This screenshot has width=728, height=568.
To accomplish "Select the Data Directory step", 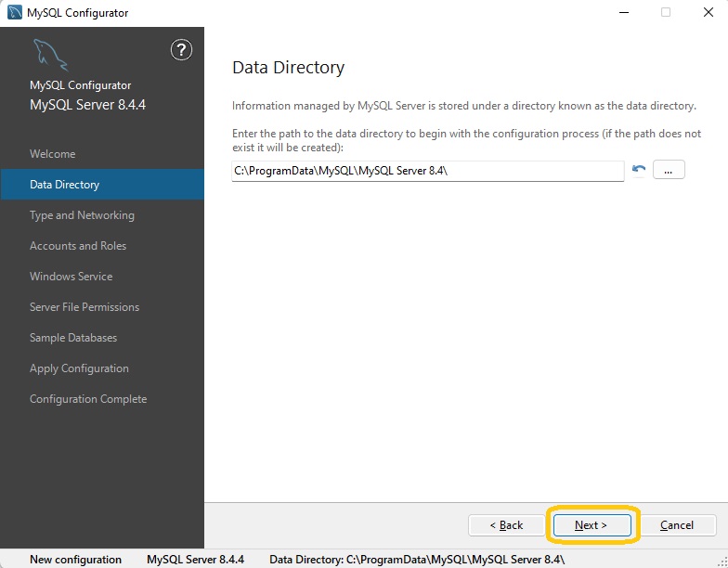I will (x=102, y=184).
